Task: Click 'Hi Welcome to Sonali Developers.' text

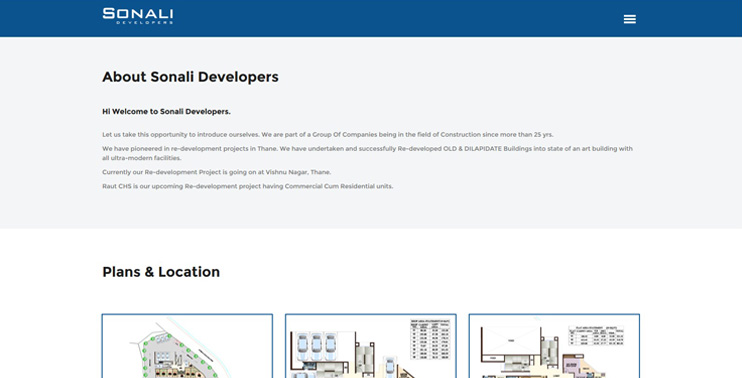Action: (x=167, y=112)
